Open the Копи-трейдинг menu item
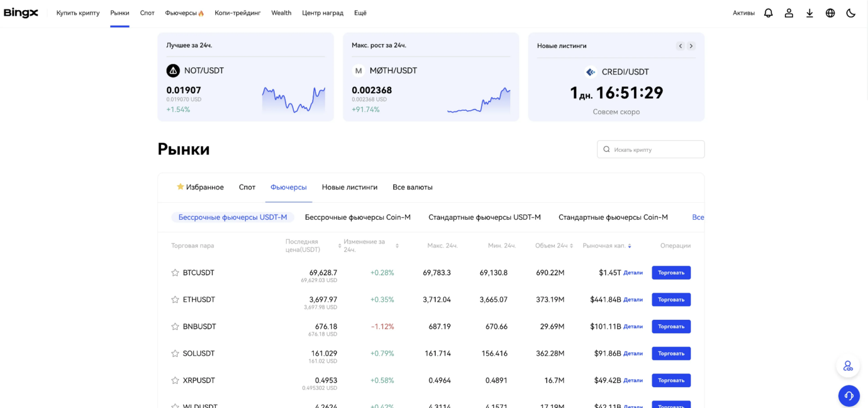The image size is (868, 408). pyautogui.click(x=237, y=12)
